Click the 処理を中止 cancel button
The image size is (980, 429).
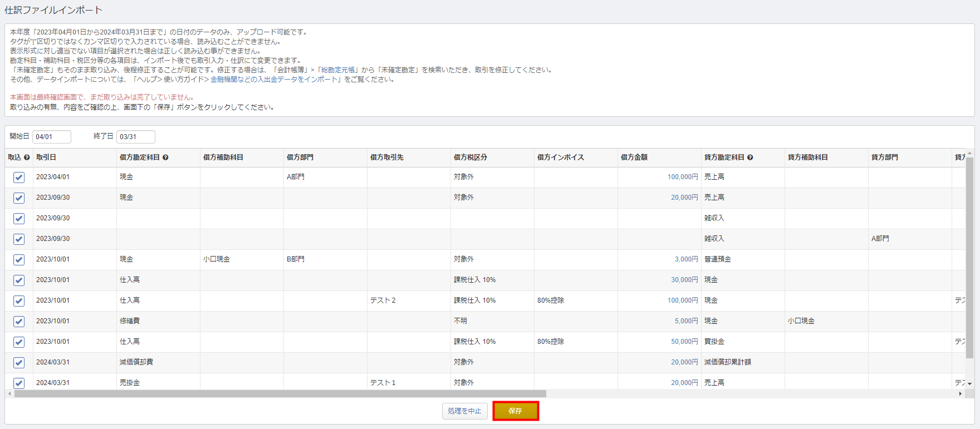(x=465, y=411)
